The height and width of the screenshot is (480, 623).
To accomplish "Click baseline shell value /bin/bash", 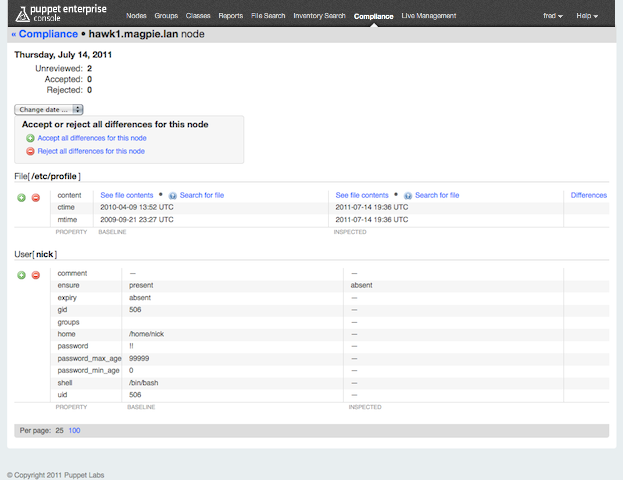I will (143, 383).
